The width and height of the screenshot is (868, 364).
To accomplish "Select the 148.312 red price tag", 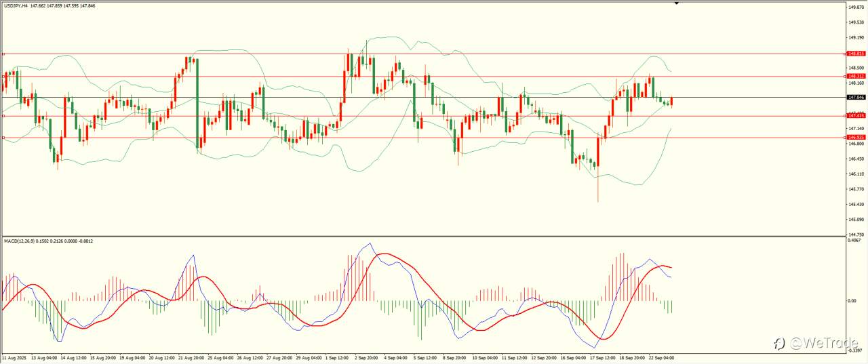I will tap(856, 76).
